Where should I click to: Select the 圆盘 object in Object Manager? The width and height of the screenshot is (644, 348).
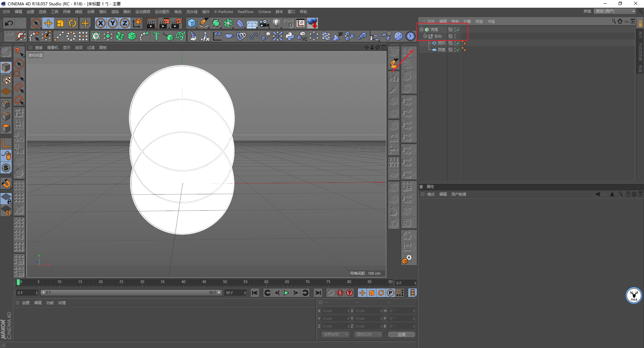[441, 50]
